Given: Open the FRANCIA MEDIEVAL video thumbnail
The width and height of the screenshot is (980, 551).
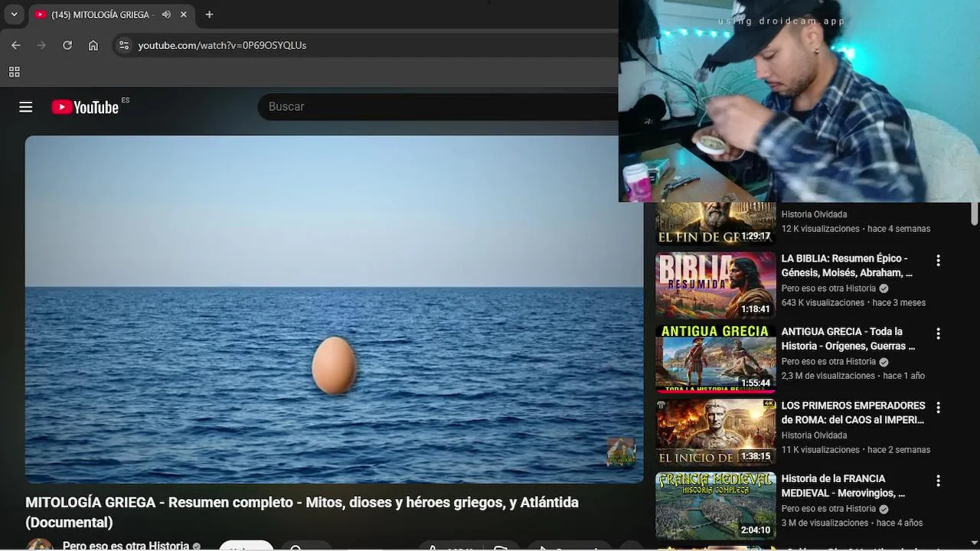Looking at the screenshot, I should pyautogui.click(x=715, y=506).
